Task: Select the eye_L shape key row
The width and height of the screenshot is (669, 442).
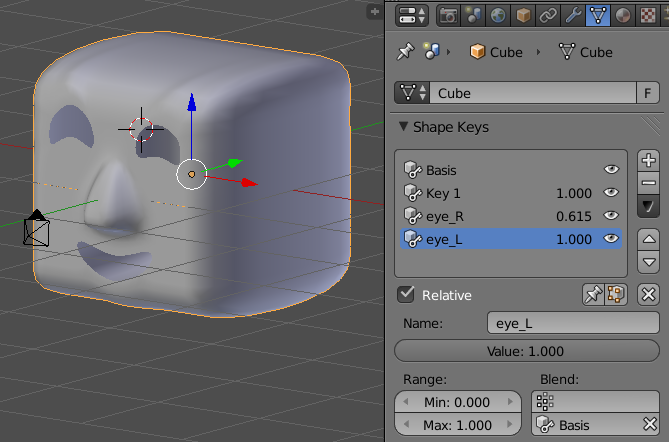Action: click(511, 239)
